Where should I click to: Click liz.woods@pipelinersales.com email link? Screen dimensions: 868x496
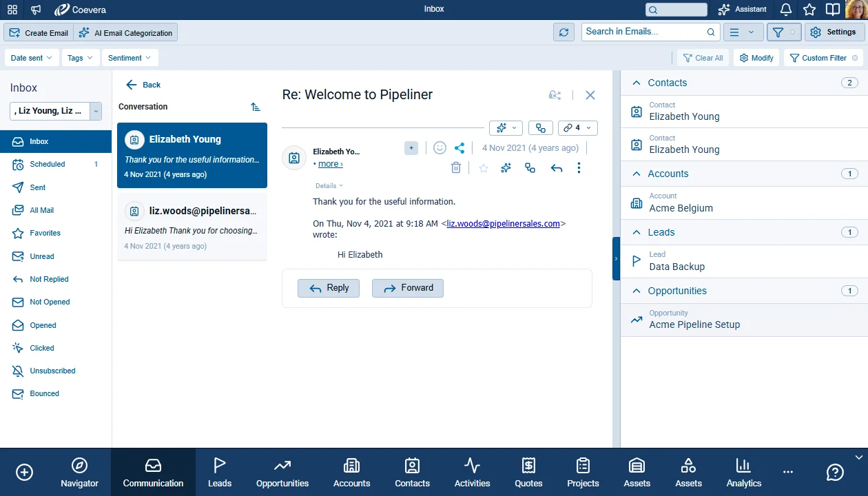click(x=503, y=223)
